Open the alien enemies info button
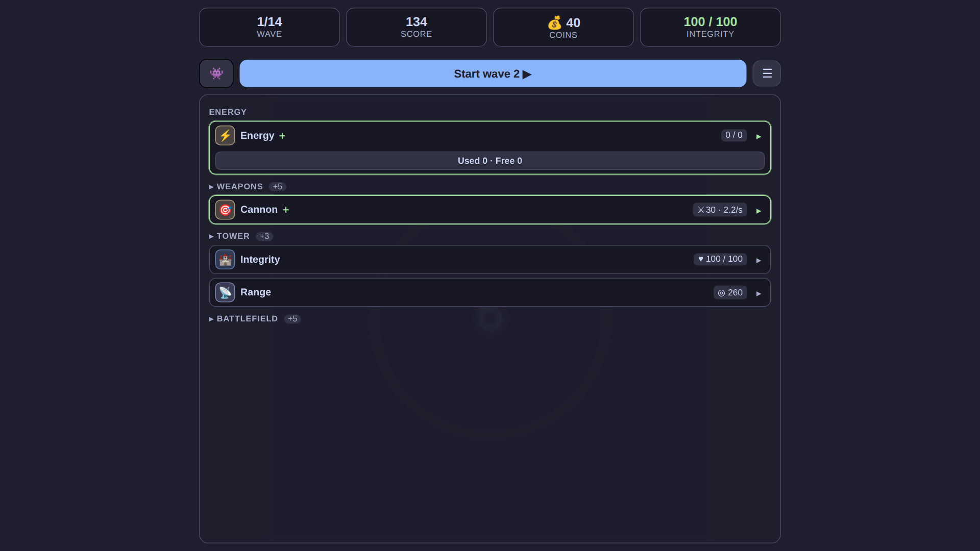This screenshot has width=980, height=551. click(x=216, y=73)
